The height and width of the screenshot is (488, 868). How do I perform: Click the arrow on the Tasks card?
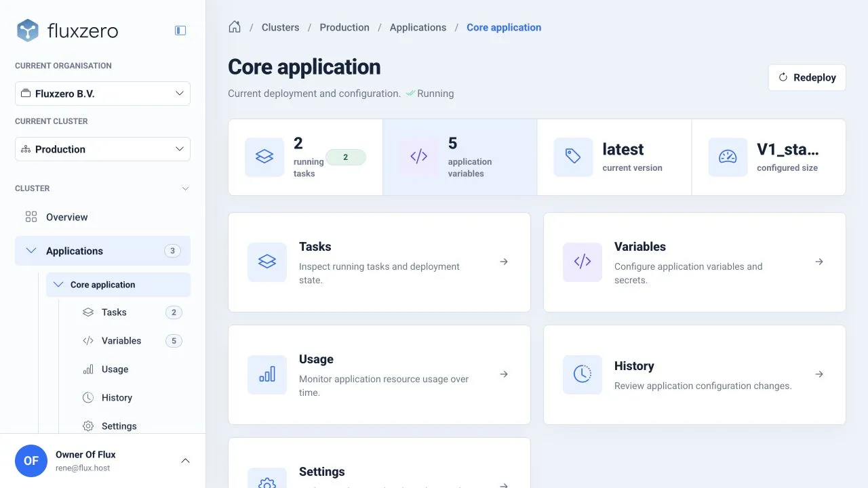tap(504, 262)
